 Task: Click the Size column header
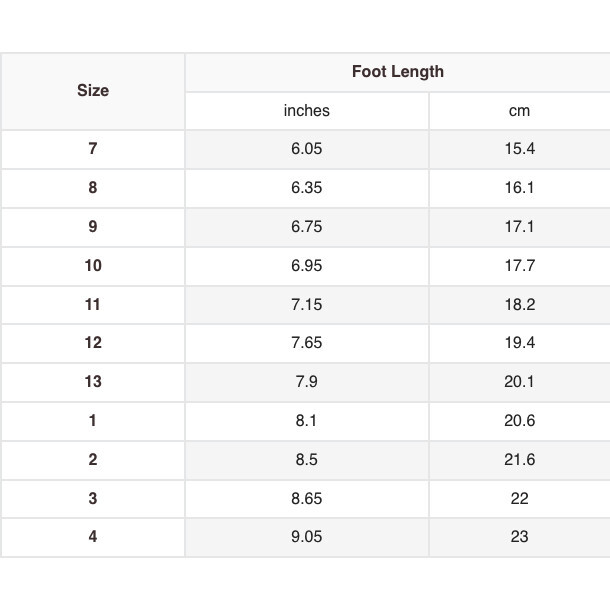pos(93,91)
